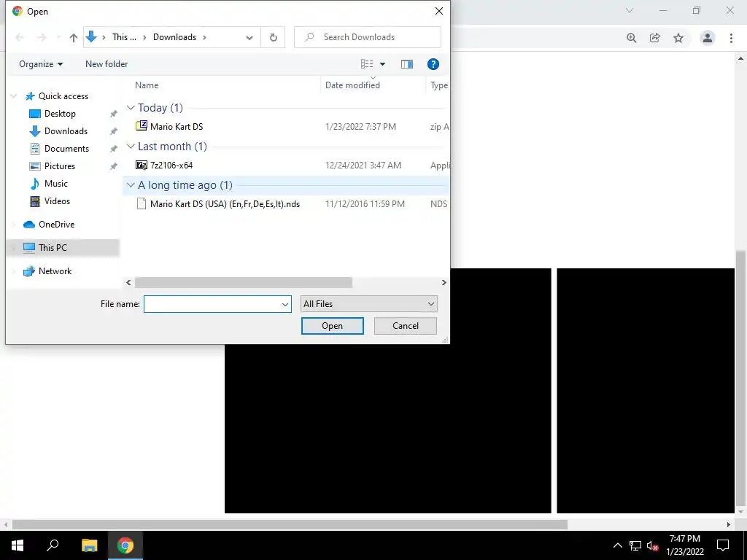
Task: Click the Cancel button
Action: pos(406,326)
